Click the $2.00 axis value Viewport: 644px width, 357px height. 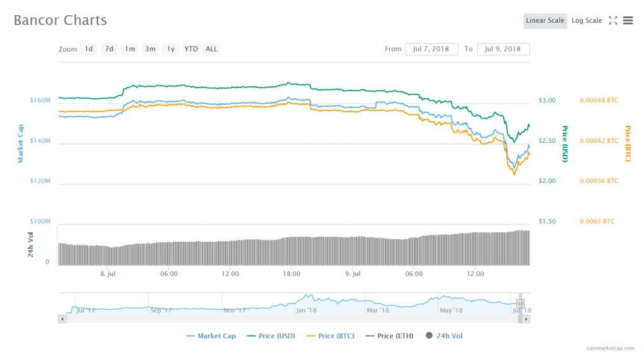[547, 181]
